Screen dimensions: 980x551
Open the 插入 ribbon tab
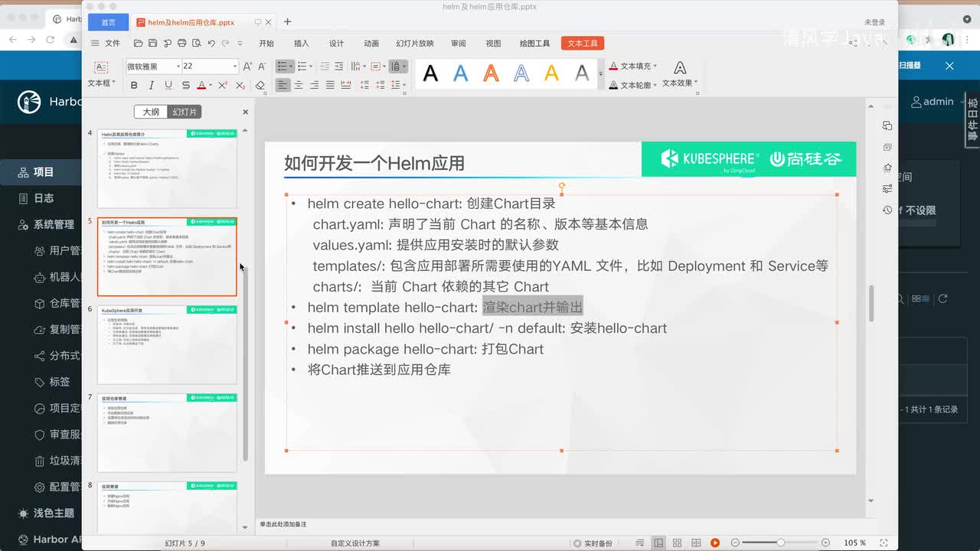302,44
